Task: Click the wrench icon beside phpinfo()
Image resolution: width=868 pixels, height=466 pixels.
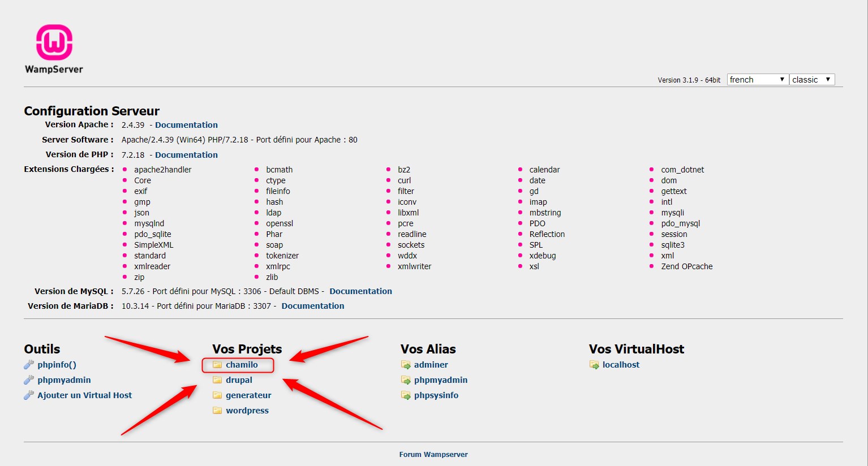Action: coord(29,365)
